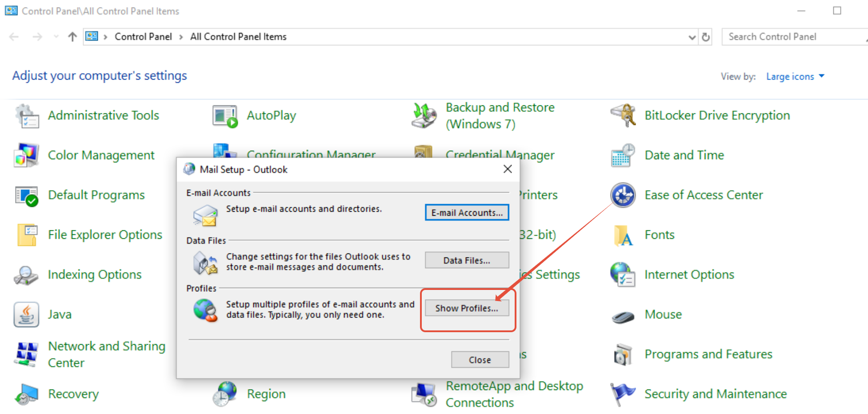Image resolution: width=868 pixels, height=414 pixels.
Task: Open BitLocker Drive Encryption icon
Action: (623, 116)
